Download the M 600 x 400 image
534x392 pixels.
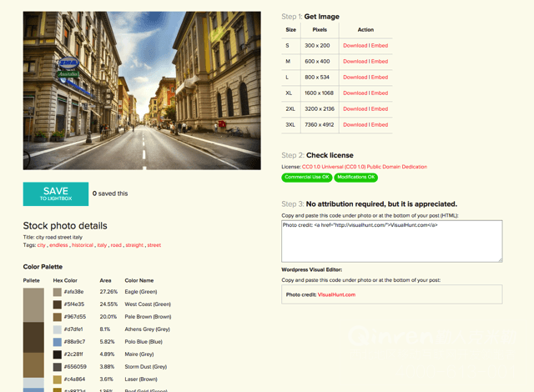(x=355, y=62)
